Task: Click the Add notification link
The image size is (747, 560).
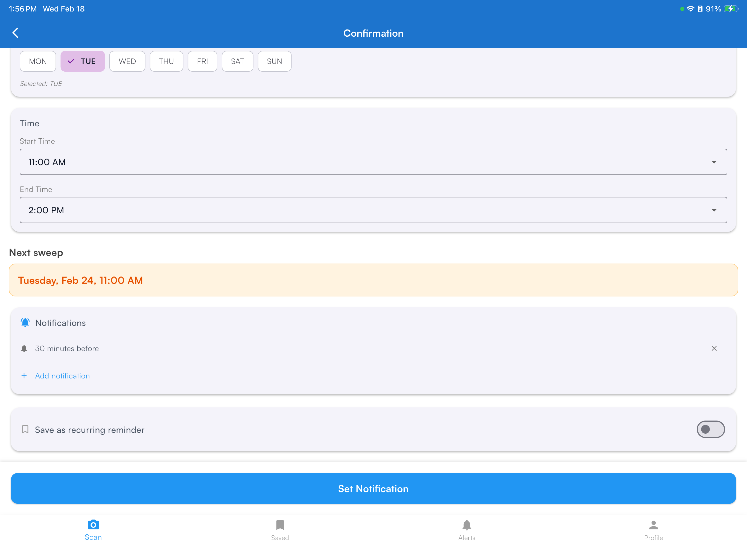Action: (x=62, y=376)
